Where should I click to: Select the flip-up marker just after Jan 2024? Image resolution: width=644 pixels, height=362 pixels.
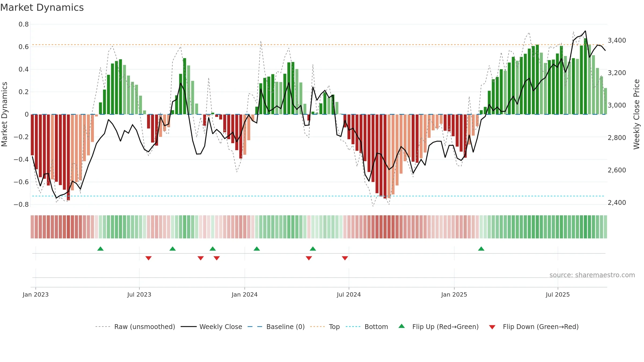click(x=257, y=249)
